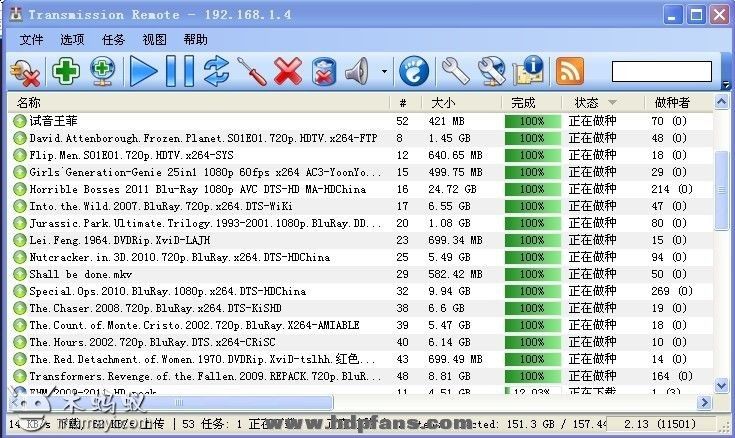Screen dimensions: 735x438
Task: Sort by the 名称 column header
Action: click(x=199, y=103)
